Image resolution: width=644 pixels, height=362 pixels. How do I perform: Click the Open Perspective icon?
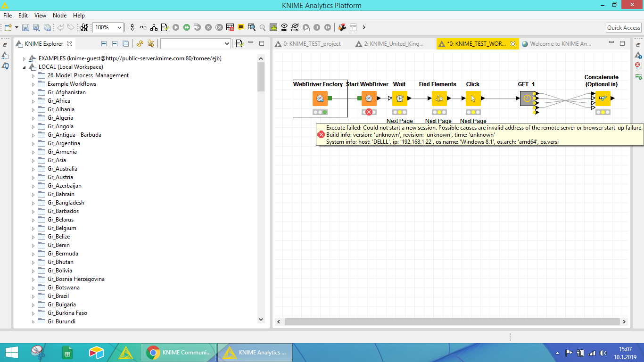tap(353, 27)
